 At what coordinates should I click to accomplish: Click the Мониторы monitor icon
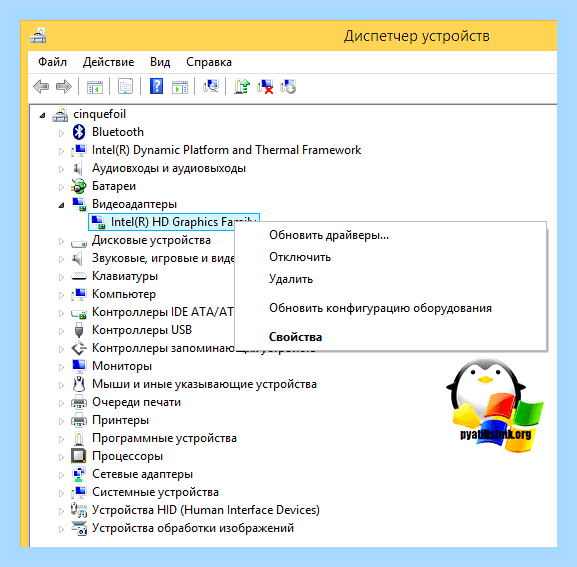point(79,366)
